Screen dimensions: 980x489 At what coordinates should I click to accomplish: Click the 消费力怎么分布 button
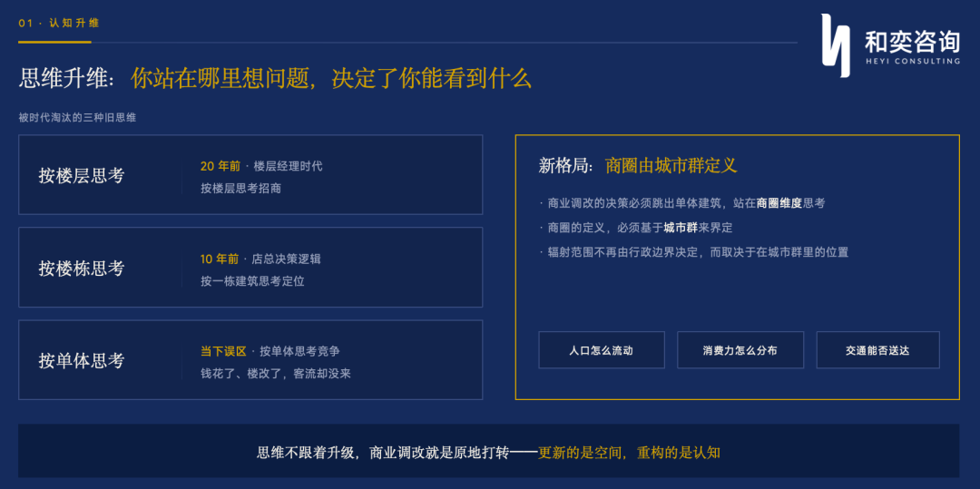(x=740, y=350)
